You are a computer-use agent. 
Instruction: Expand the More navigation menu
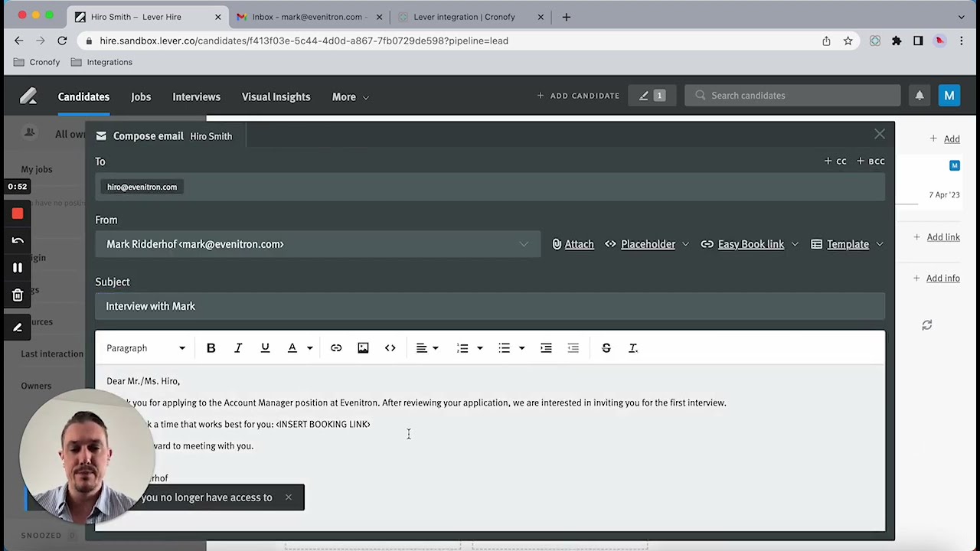[350, 97]
